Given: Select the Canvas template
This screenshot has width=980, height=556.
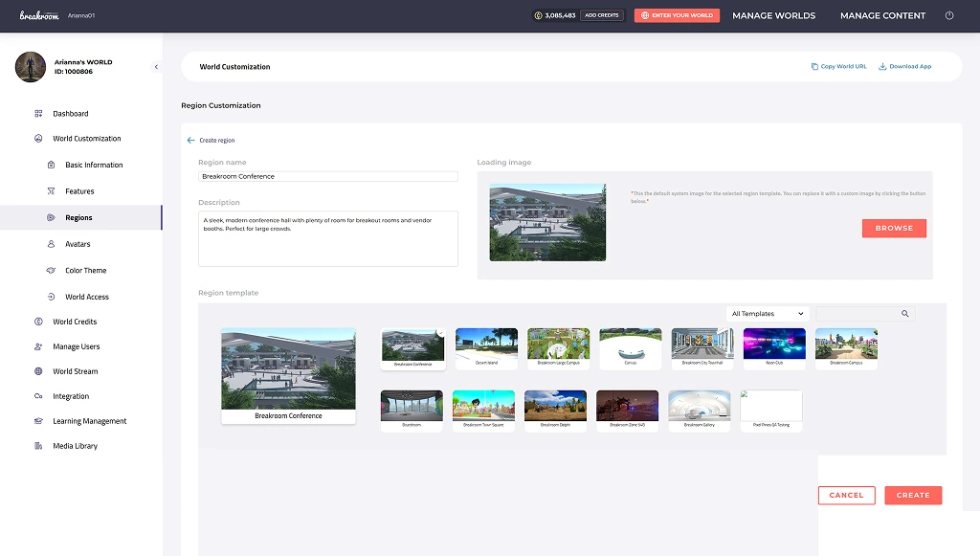Looking at the screenshot, I should pos(630,348).
